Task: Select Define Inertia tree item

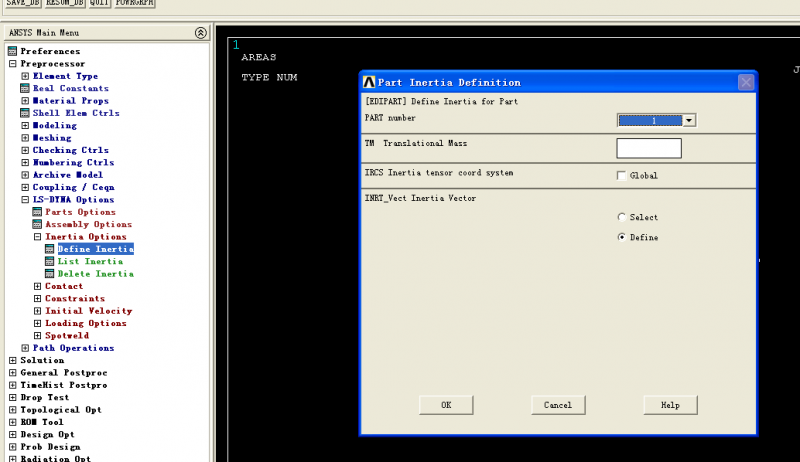Action: point(95,249)
